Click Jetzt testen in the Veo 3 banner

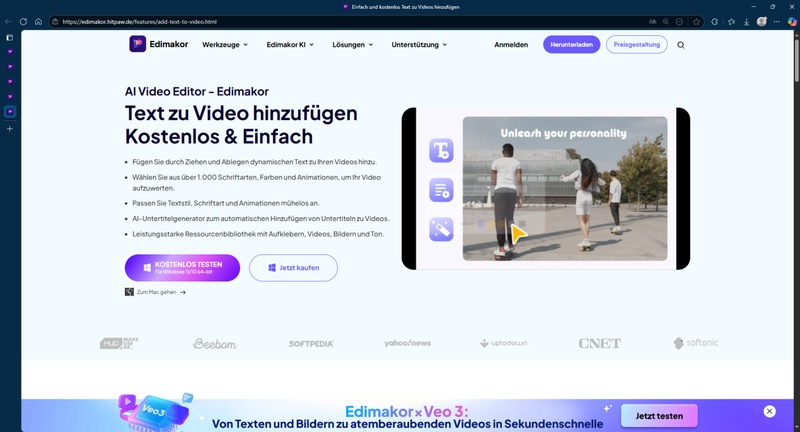[659, 416]
